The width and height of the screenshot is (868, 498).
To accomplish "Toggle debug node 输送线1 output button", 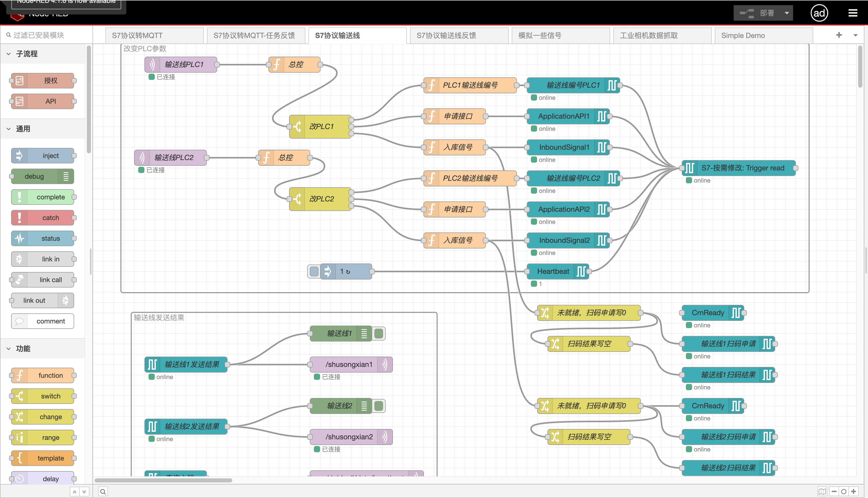I will (x=379, y=334).
